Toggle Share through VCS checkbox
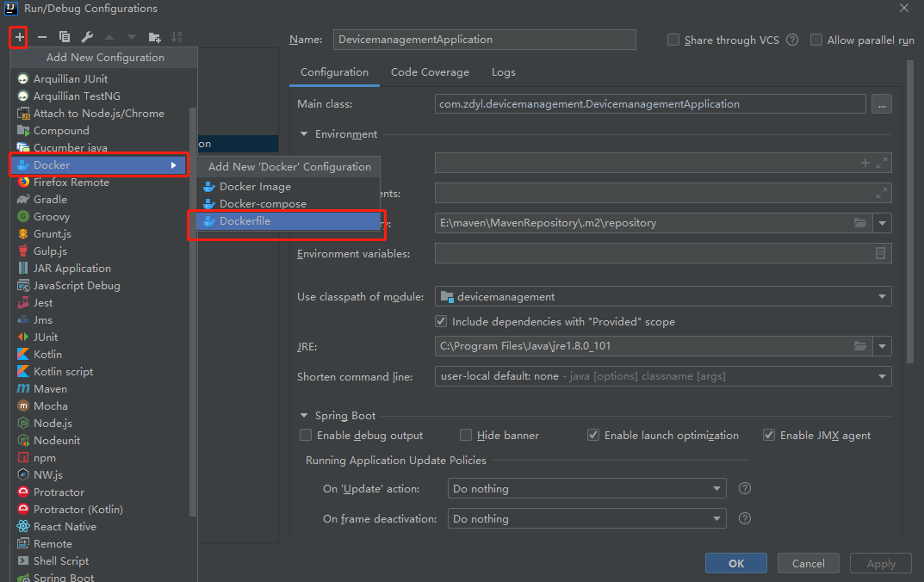 (x=673, y=40)
